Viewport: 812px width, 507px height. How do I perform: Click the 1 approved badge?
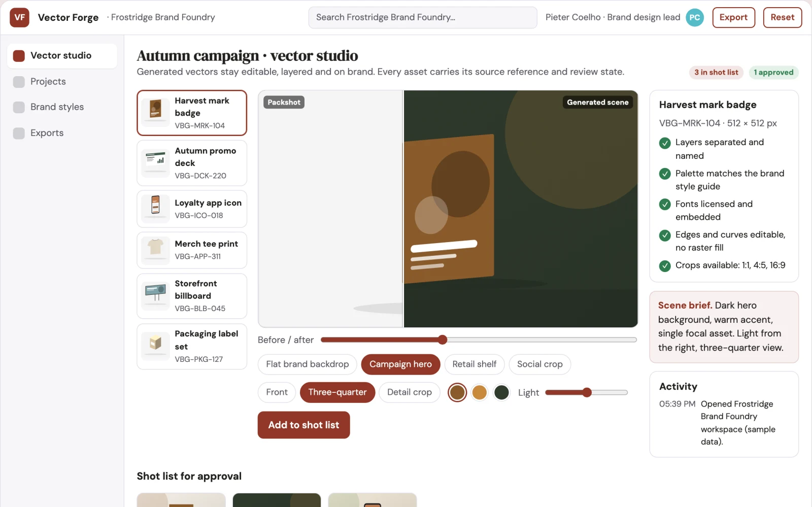[773, 73]
